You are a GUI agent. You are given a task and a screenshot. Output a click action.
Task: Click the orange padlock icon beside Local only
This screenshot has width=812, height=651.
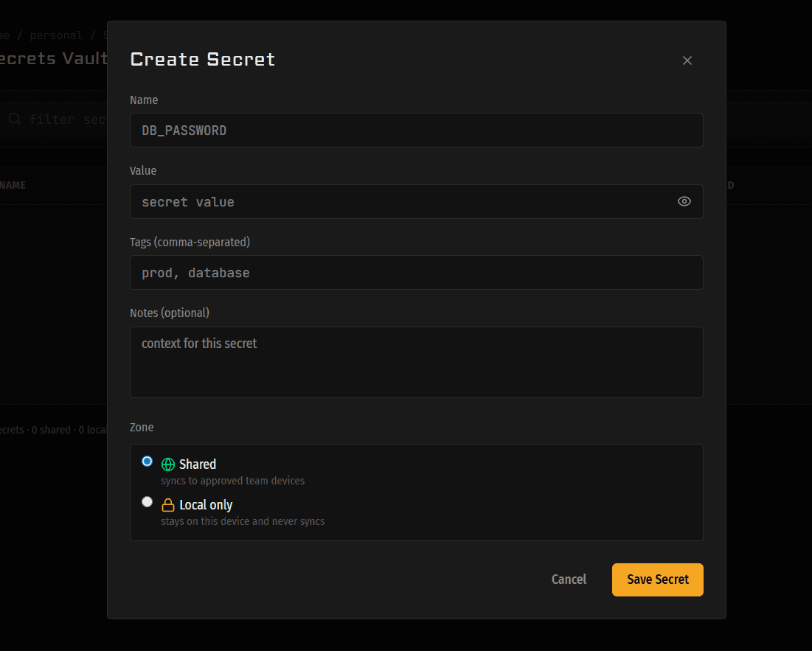(167, 504)
